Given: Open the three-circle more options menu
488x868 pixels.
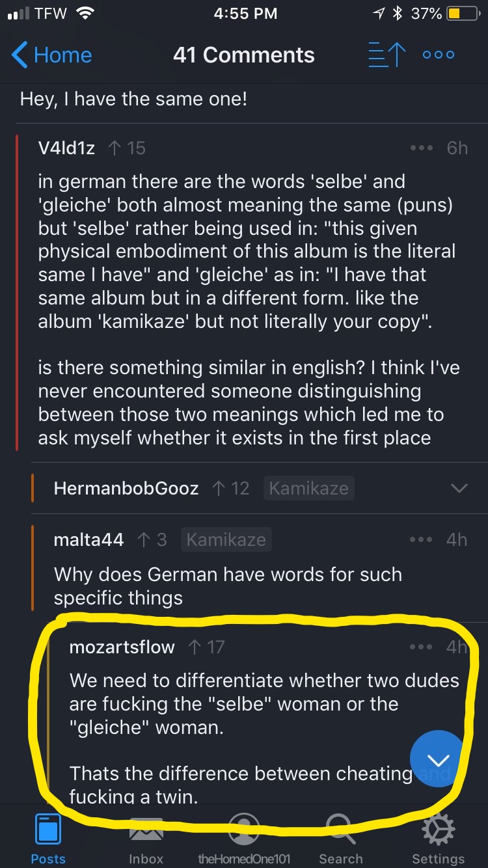Looking at the screenshot, I should pos(439,55).
